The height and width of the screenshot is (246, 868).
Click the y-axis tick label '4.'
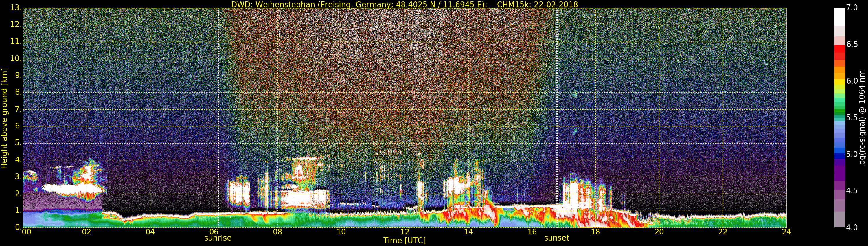(18, 160)
